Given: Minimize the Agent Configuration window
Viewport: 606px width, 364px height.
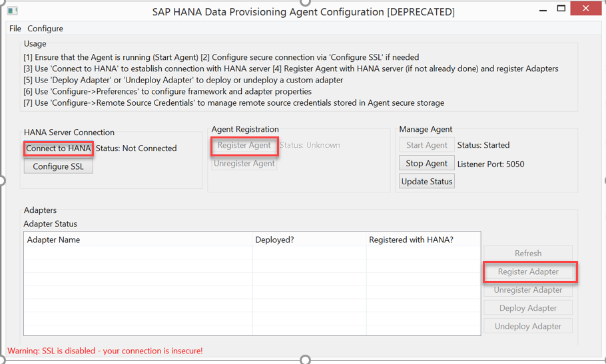Looking at the screenshot, I should click(543, 10).
